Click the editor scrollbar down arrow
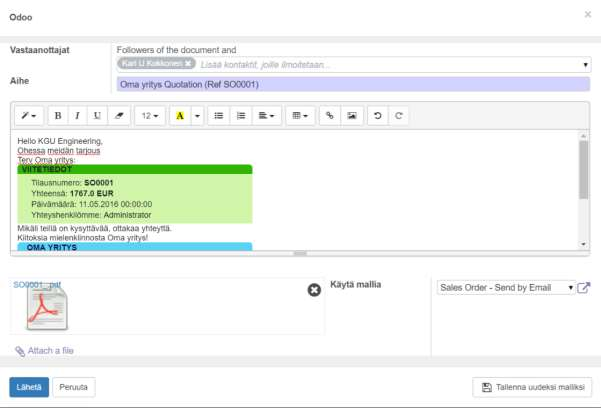The width and height of the screenshot is (601, 408). (584, 244)
